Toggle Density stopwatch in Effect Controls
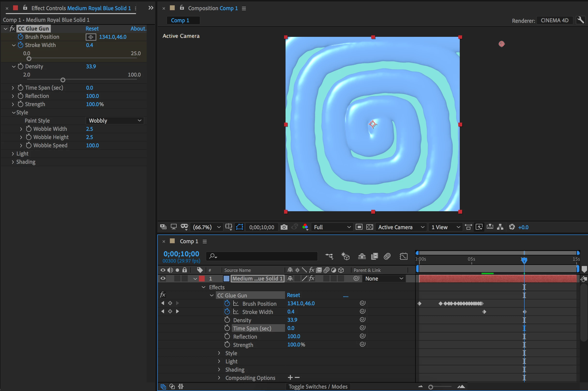Screen dimensions: 588x391 pos(20,67)
